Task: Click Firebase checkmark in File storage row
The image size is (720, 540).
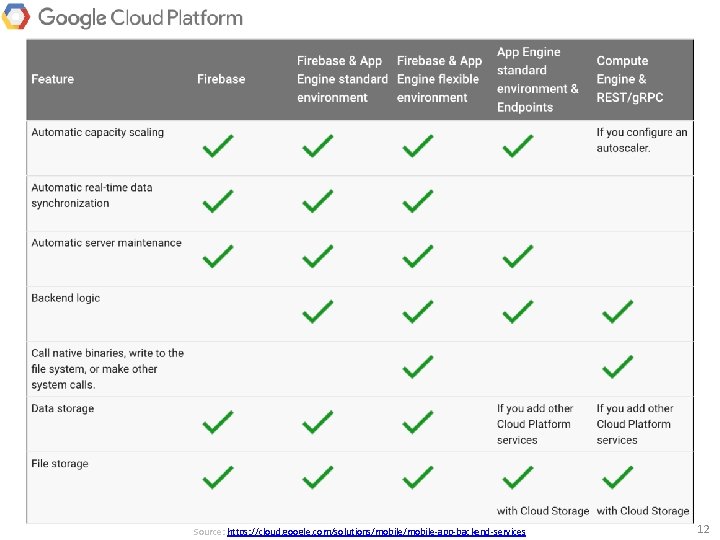Action: click(x=218, y=477)
